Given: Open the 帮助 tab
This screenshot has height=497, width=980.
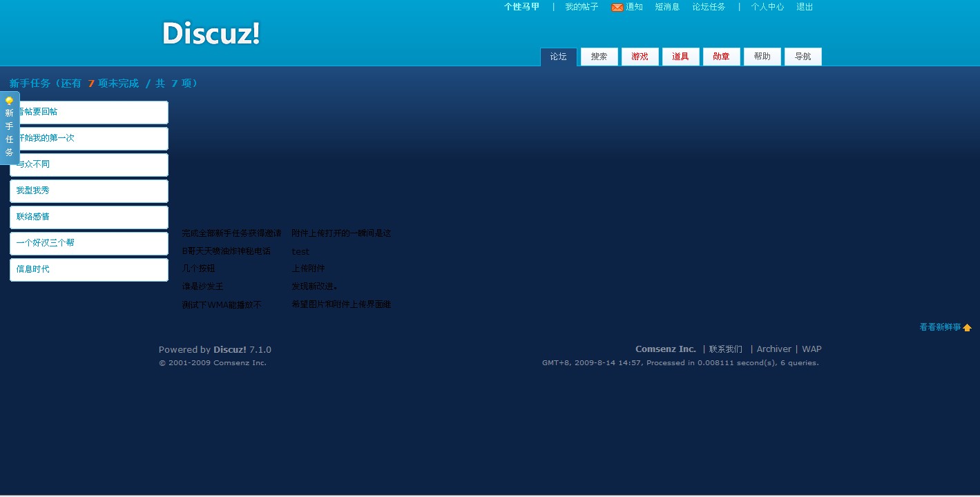Looking at the screenshot, I should (762, 57).
